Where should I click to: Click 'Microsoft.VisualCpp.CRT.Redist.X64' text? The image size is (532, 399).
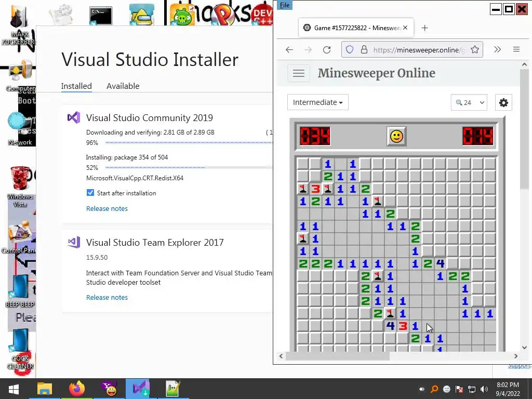pos(135,178)
